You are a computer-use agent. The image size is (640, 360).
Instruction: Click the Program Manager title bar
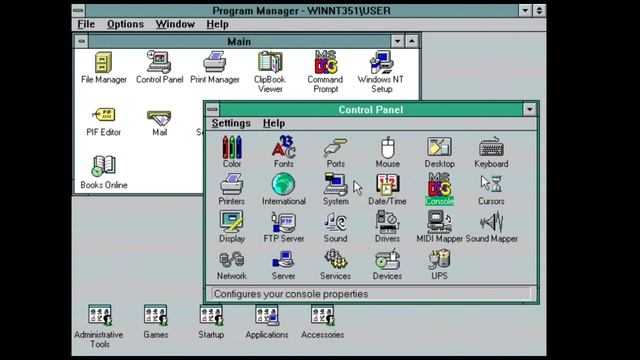(x=302, y=11)
